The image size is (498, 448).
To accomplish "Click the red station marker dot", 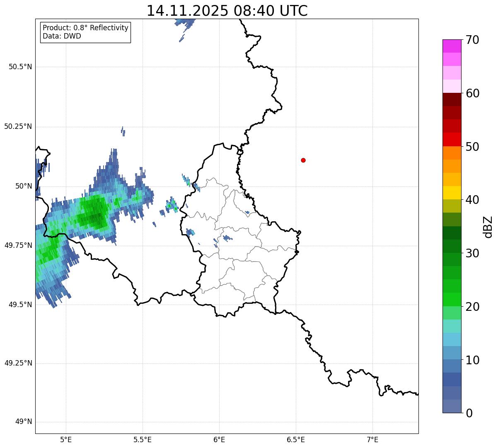I will click(303, 160).
